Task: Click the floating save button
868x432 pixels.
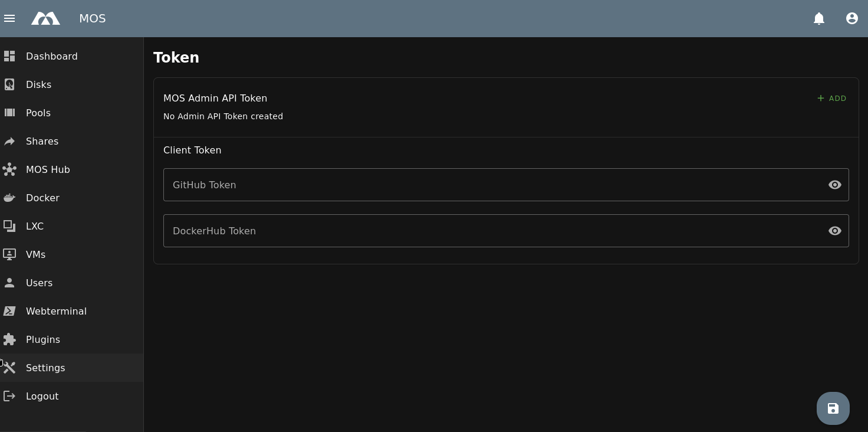Action: point(833,408)
